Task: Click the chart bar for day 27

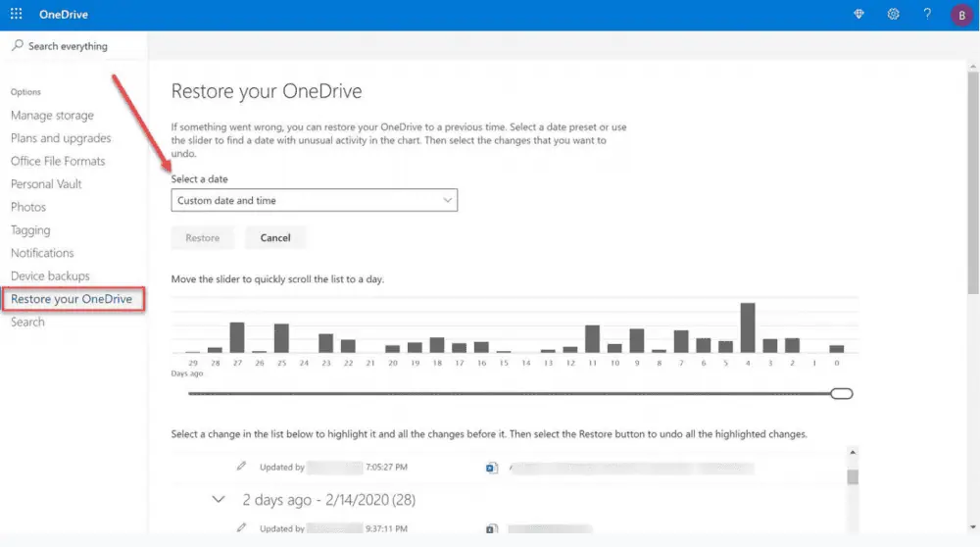Action: [237, 337]
